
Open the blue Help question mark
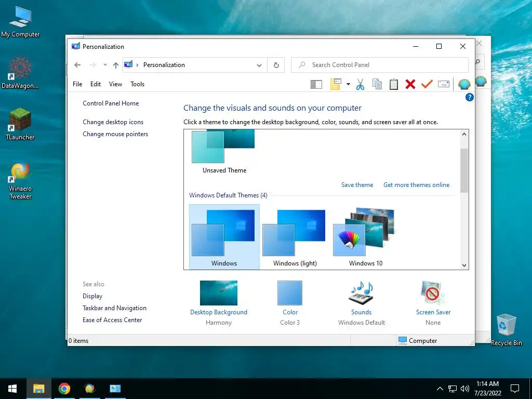tap(469, 97)
